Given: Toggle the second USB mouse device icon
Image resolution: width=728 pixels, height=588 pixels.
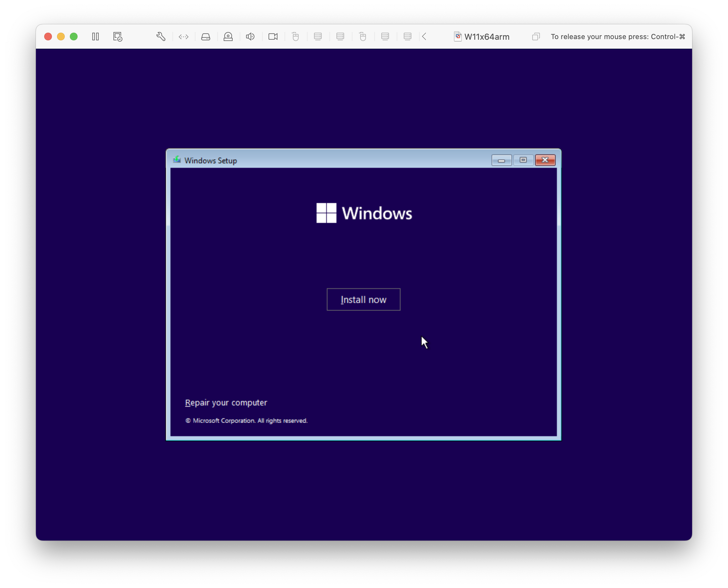Looking at the screenshot, I should tap(363, 37).
